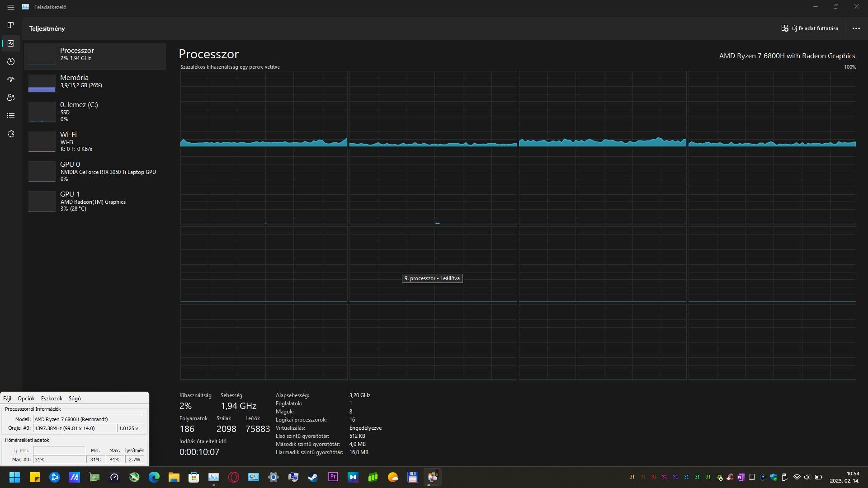Click the Folyamatok count 186
Viewport: 868px width, 488px height.
click(x=187, y=429)
